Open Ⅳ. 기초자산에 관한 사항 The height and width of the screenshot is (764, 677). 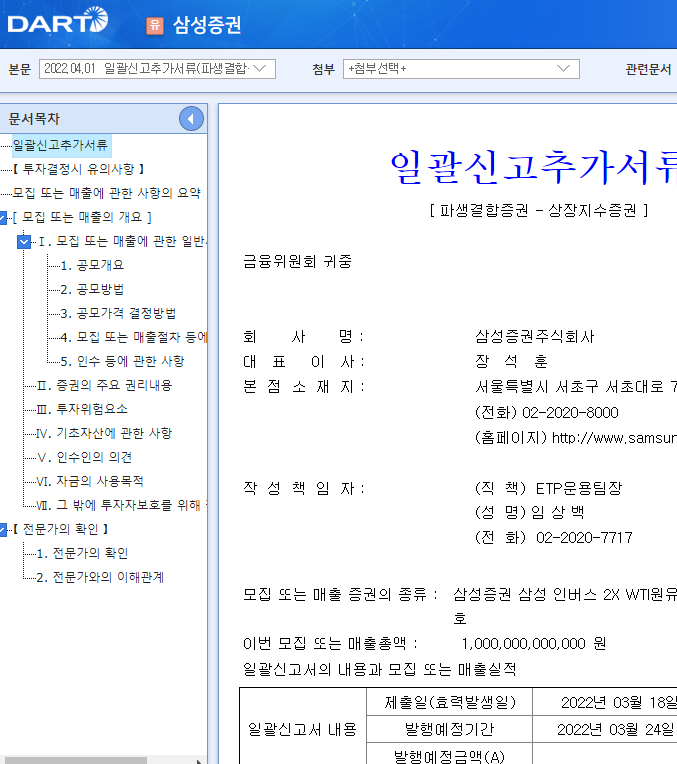(104, 433)
